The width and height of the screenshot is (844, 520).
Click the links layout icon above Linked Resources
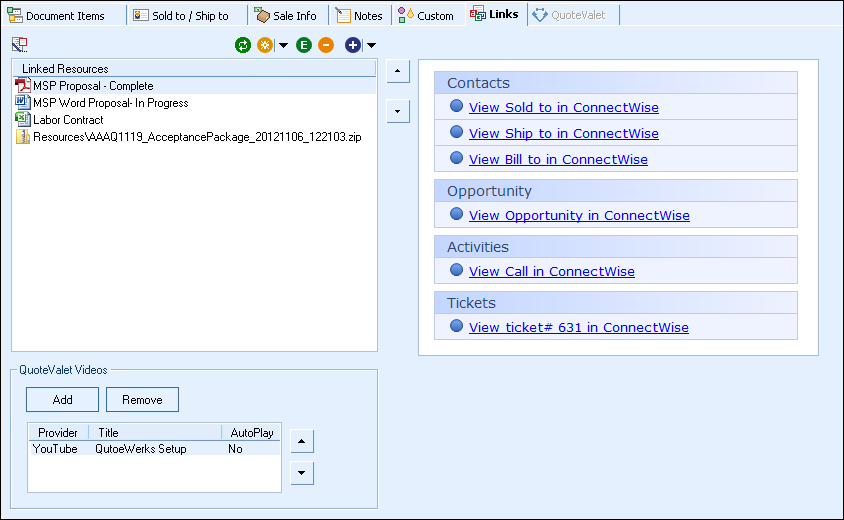pyautogui.click(x=20, y=45)
